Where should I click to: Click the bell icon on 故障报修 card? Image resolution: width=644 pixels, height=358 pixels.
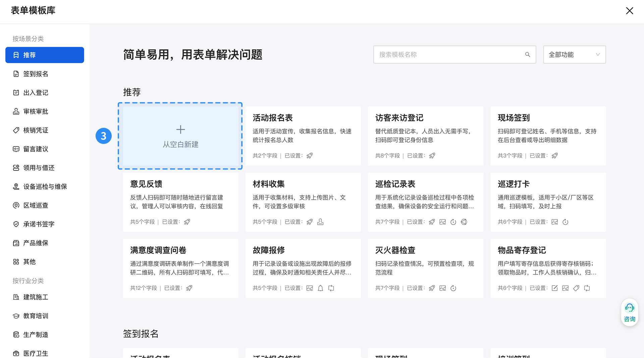click(320, 288)
